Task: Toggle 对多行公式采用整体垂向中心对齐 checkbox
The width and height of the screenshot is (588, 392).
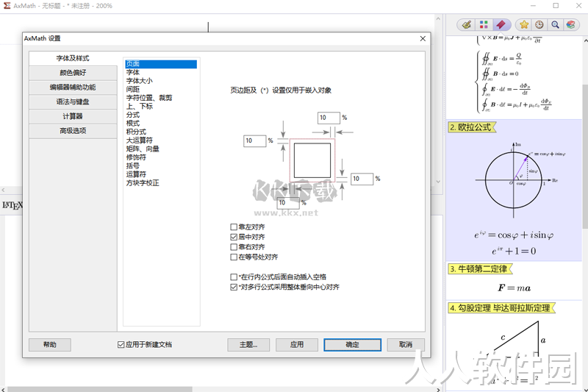Action: point(234,287)
